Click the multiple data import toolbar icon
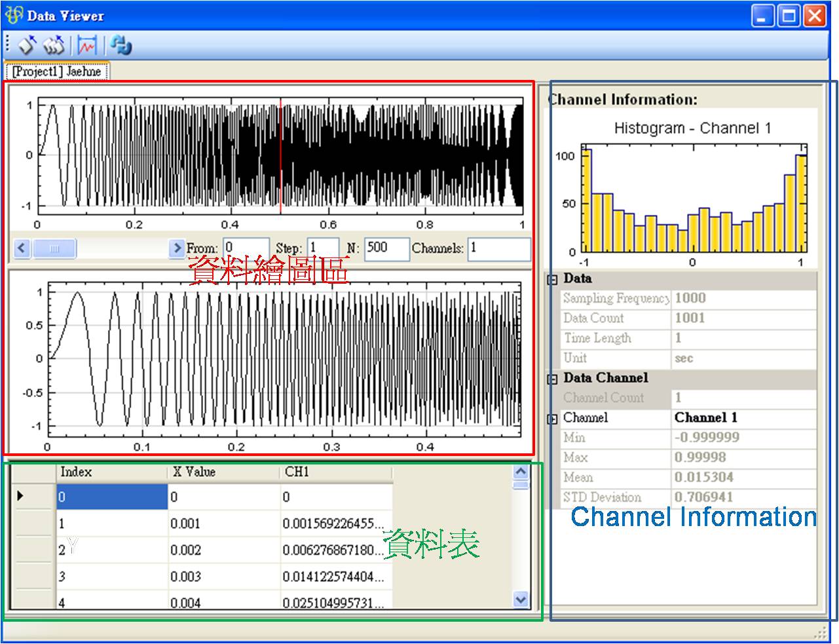839x644 pixels. pos(54,45)
